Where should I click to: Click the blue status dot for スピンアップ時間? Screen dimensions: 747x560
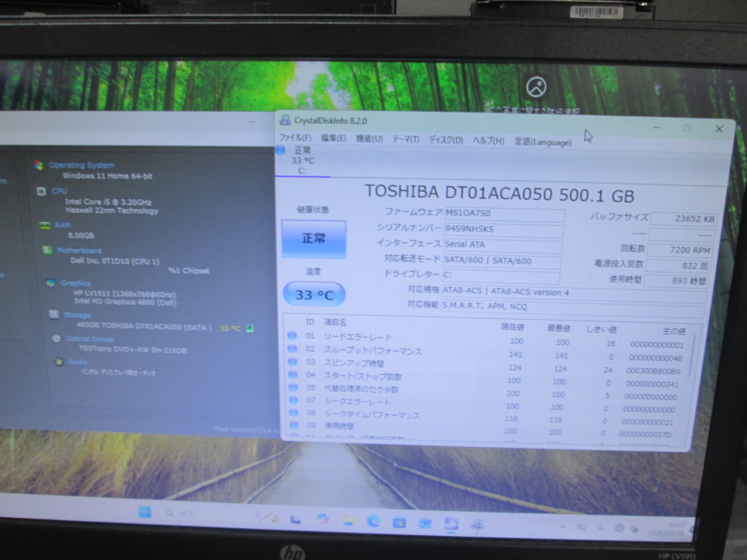(x=293, y=362)
